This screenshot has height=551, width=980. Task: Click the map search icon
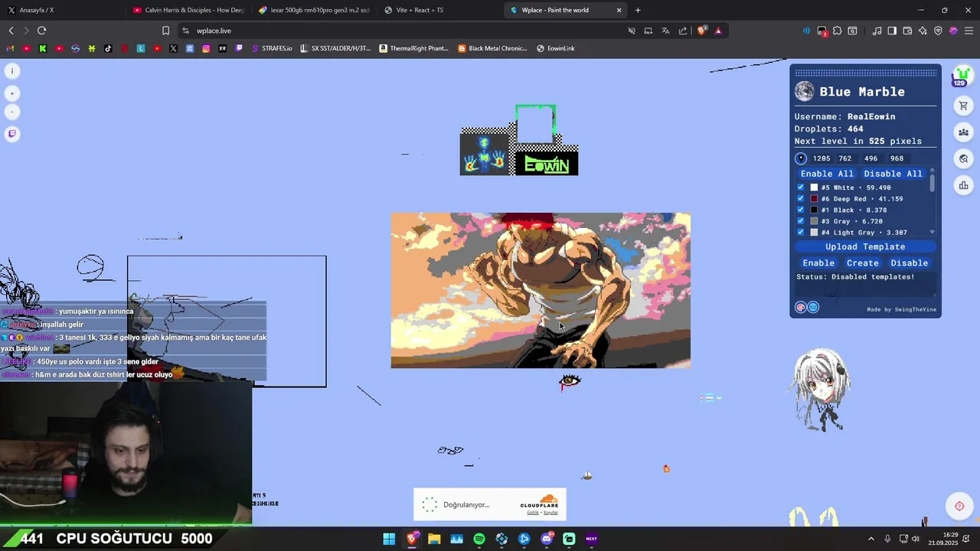coord(963,159)
